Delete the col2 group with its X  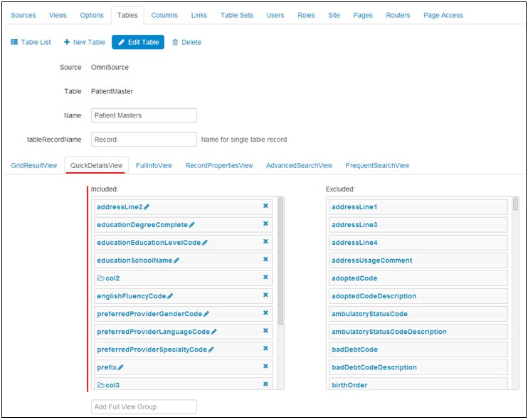[265, 278]
